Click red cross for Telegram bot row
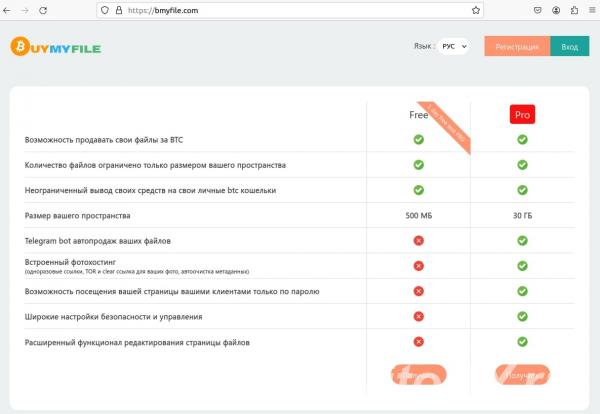Image resolution: width=600 pixels, height=414 pixels. coord(419,241)
